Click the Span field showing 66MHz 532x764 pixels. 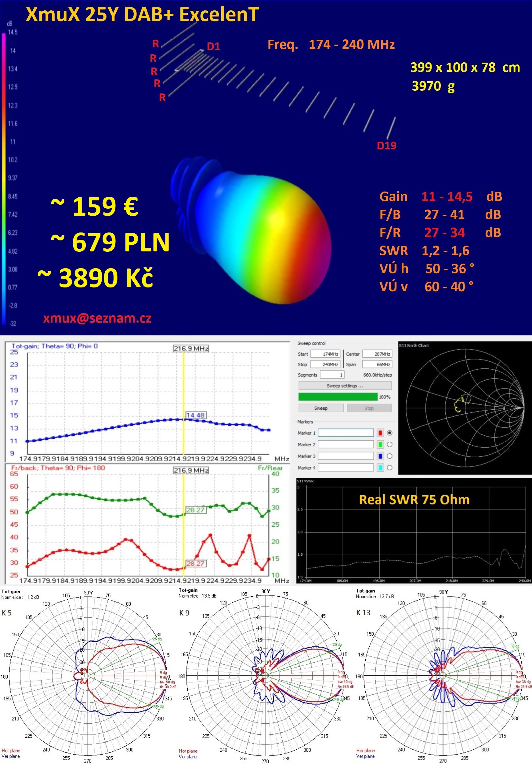(377, 364)
